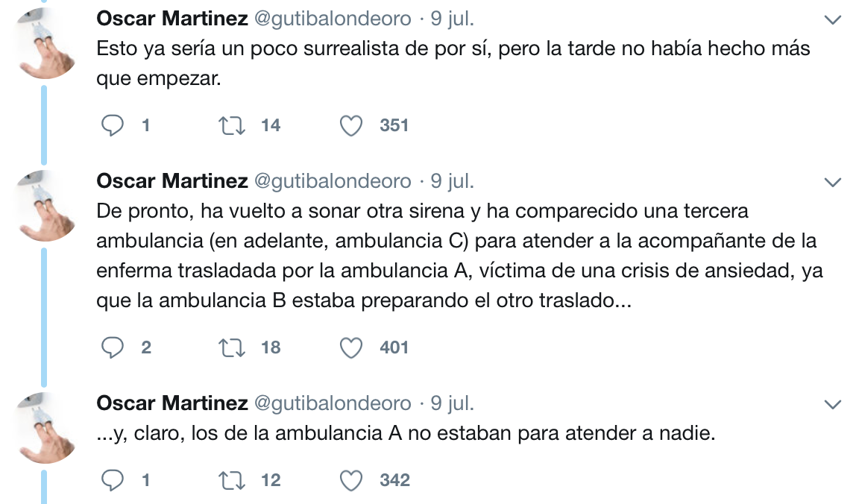
Task: Like the tweet with 351 likes
Action: [x=351, y=125]
